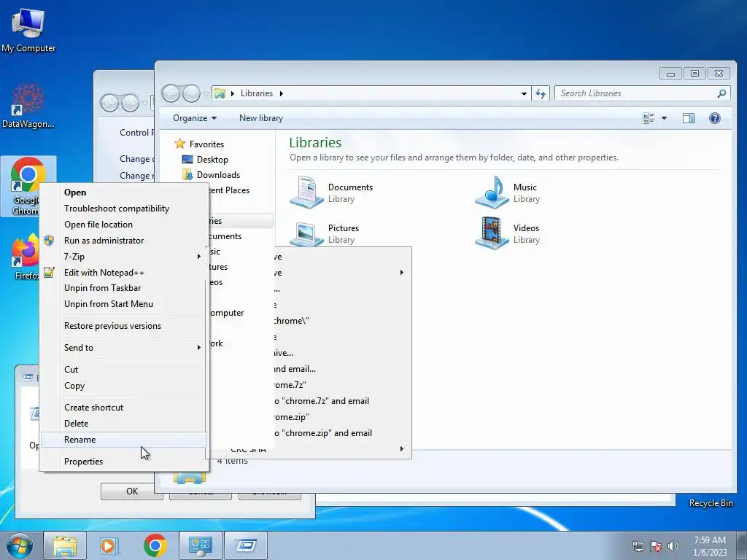Click the chevron after Libraries in address bar
The height and width of the screenshot is (560, 747).
tap(281, 93)
